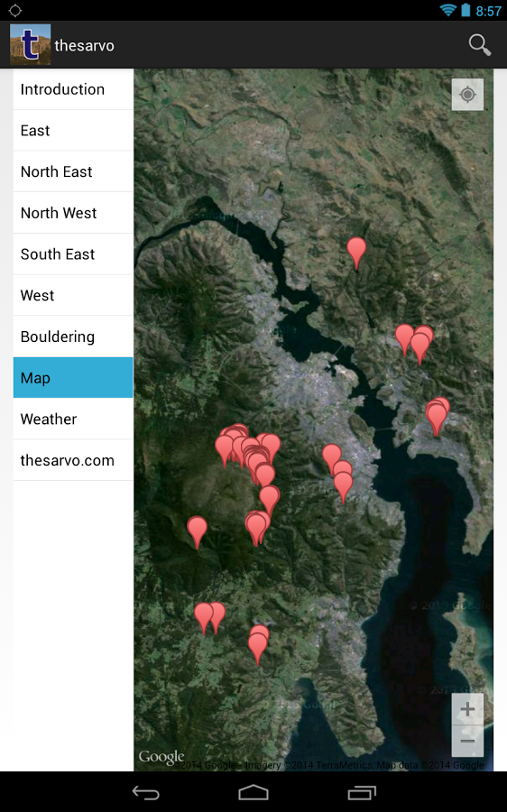
Task: Go to the North West section
Action: (x=73, y=213)
